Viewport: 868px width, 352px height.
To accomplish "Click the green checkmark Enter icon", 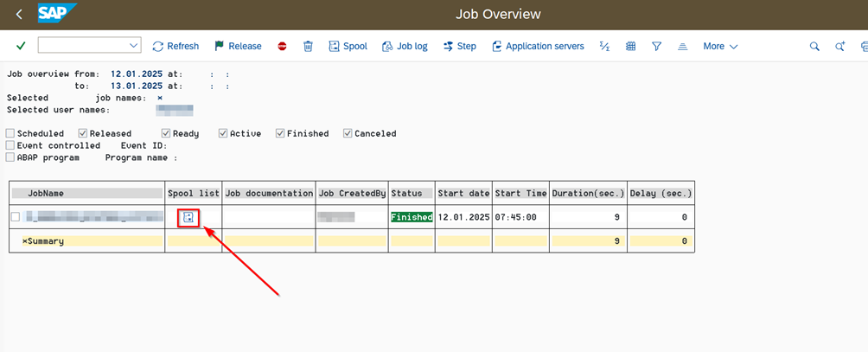I will pyautogui.click(x=21, y=46).
